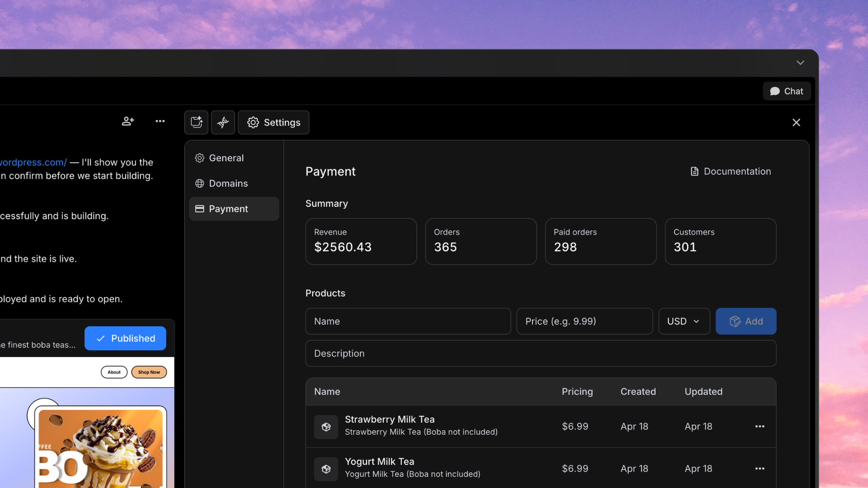Open the wordpress.com link in chat

pos(33,162)
